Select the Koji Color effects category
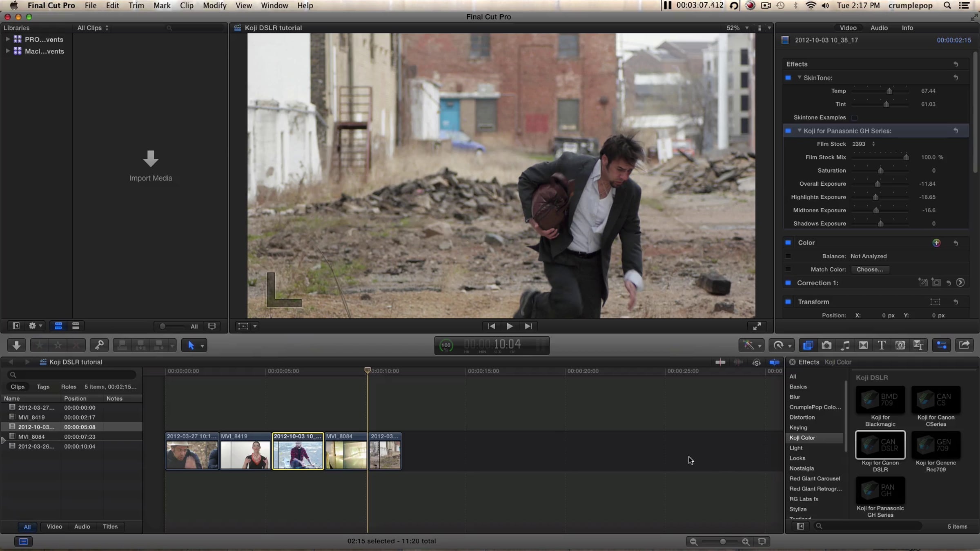 814,438
